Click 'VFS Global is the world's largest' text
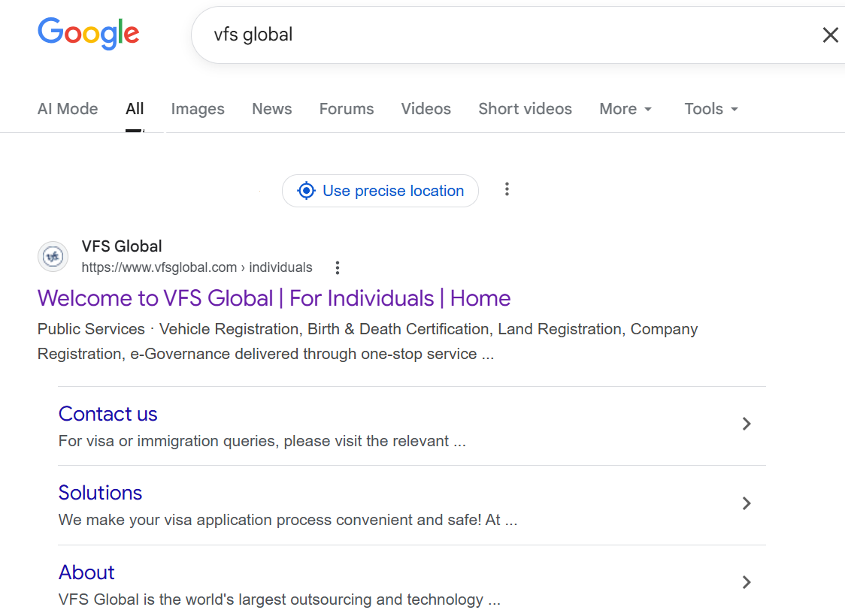Image resolution: width=845 pixels, height=616 pixels. click(x=279, y=599)
